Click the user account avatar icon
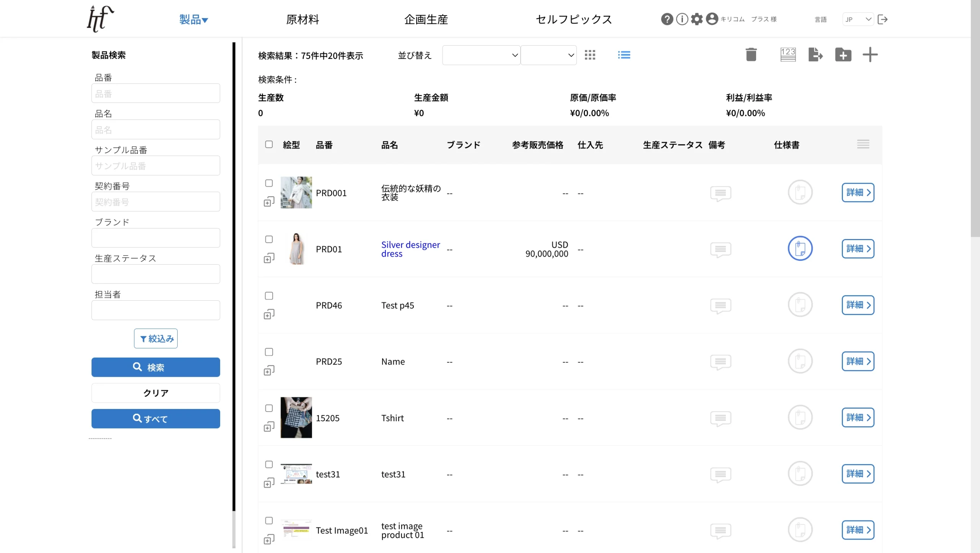Screen dimensions: 980x553 (x=712, y=19)
